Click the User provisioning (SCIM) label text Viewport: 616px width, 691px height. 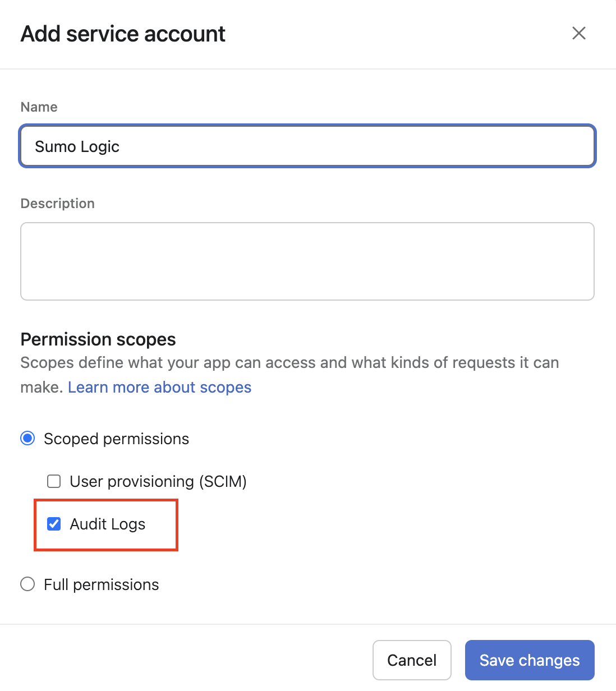point(158,481)
